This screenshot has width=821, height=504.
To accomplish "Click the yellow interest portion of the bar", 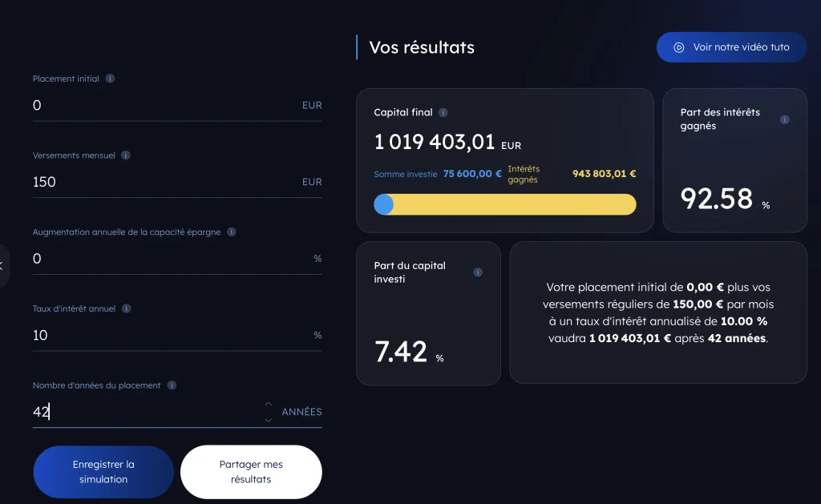I will pos(515,204).
